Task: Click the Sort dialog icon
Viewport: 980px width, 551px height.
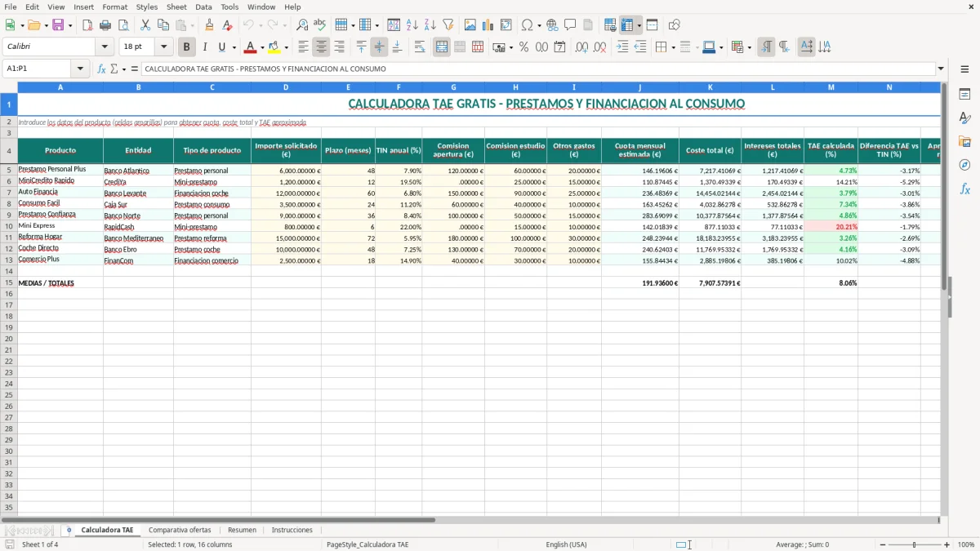Action: pyautogui.click(x=394, y=25)
